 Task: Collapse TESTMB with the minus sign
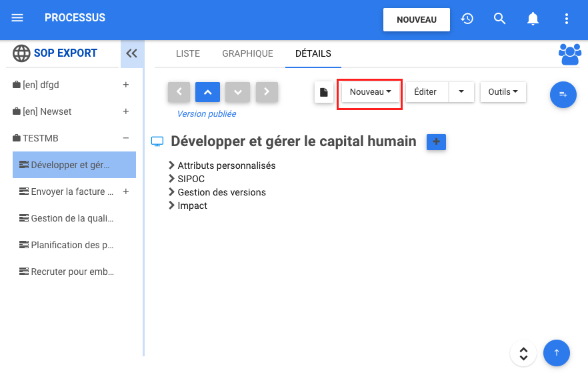(126, 138)
